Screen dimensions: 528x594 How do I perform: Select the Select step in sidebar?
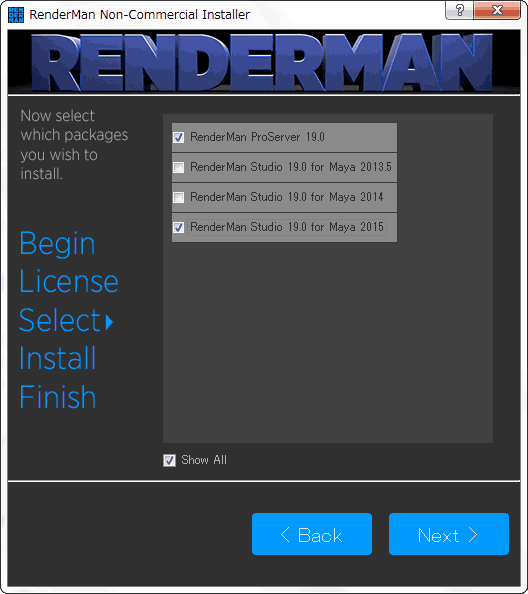[x=60, y=320]
